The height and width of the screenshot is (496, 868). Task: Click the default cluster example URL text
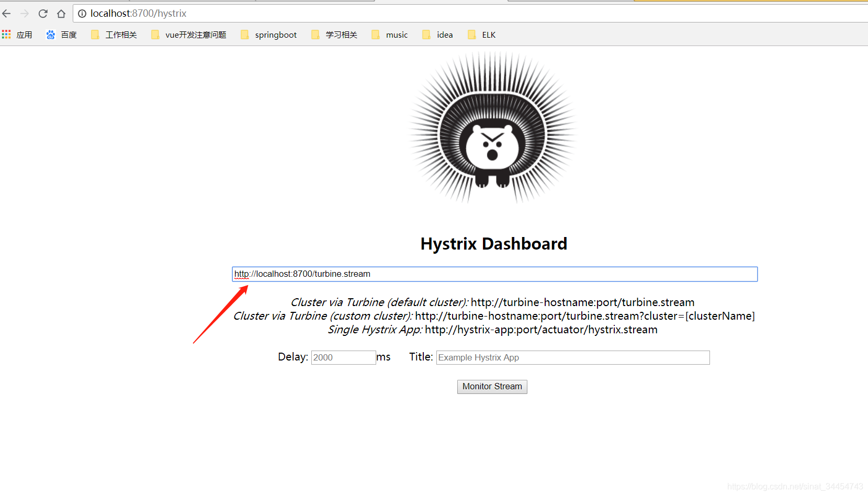582,302
